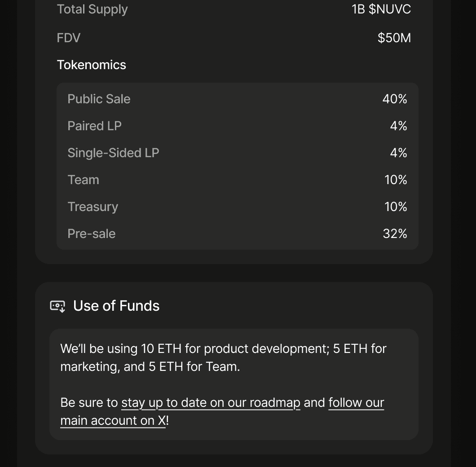This screenshot has height=467, width=476.
Task: Click the Total Supply label
Action: (92, 9)
